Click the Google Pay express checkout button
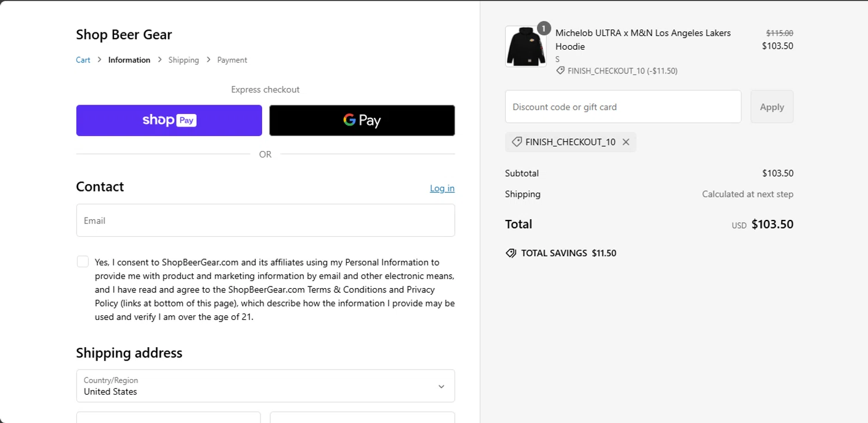 pos(362,120)
